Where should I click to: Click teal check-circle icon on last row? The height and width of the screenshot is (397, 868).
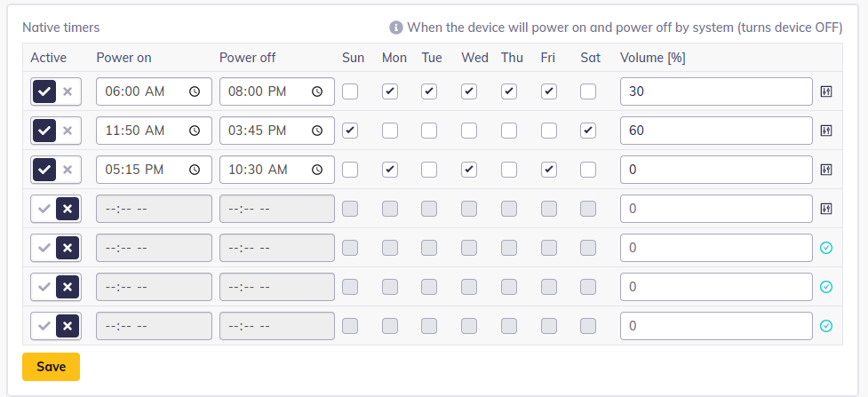825,326
